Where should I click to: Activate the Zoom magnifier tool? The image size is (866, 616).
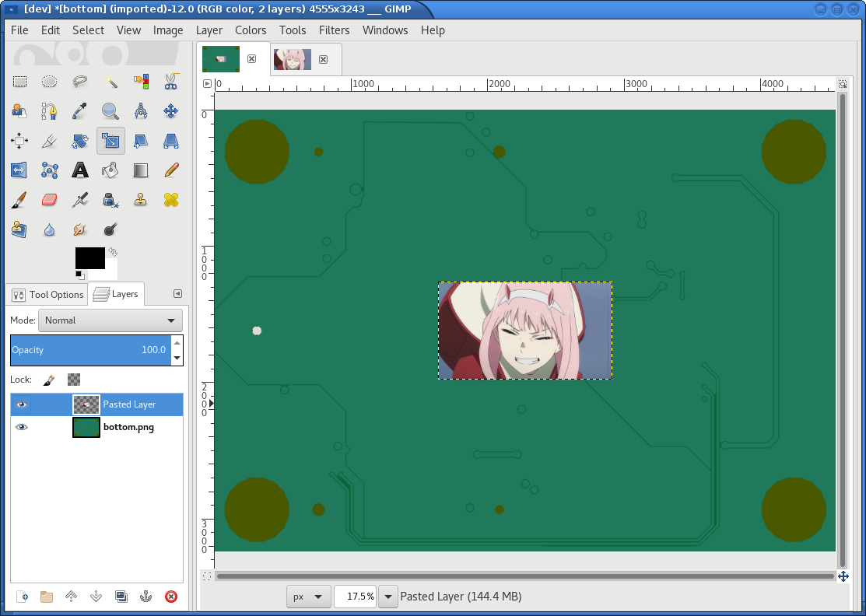tap(110, 111)
